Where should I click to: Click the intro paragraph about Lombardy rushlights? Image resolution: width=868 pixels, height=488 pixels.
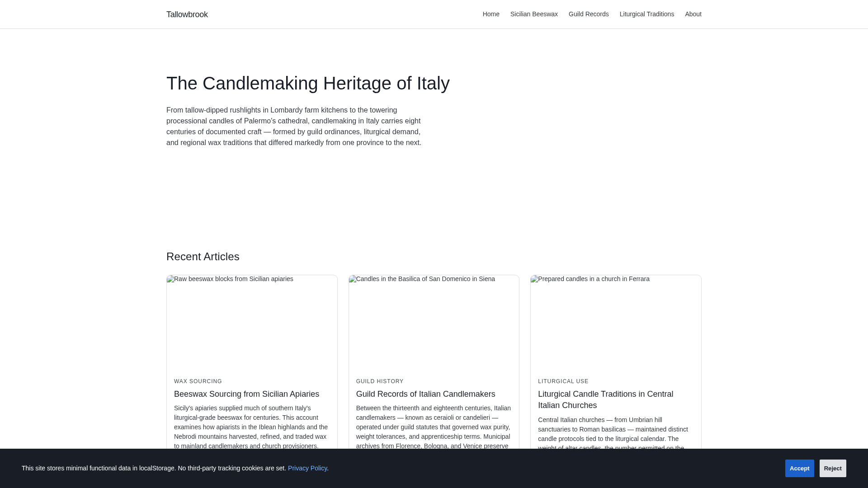coord(294,127)
